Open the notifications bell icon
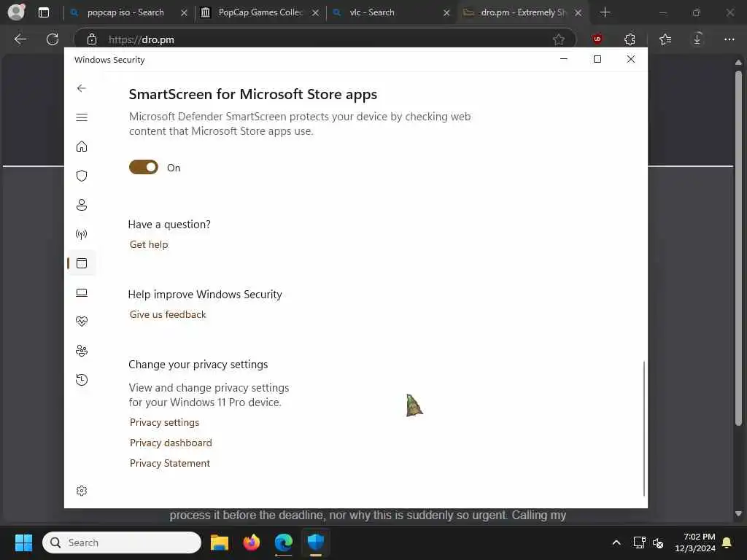The image size is (747, 560). pyautogui.click(x=727, y=542)
